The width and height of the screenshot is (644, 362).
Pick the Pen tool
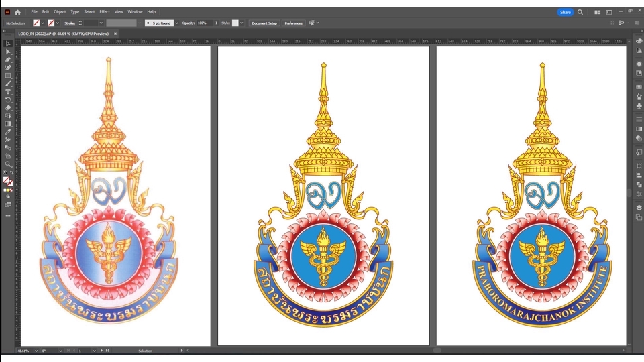8,60
